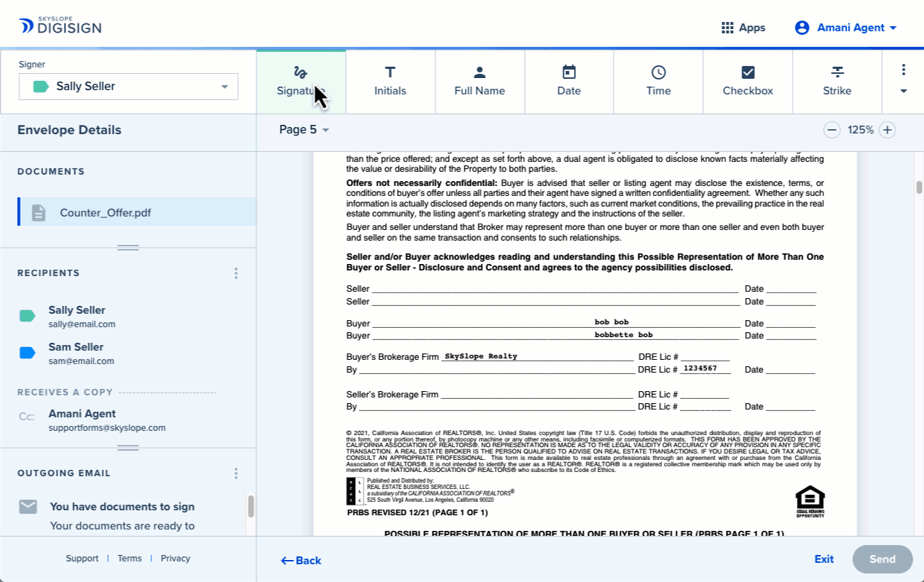Image resolution: width=924 pixels, height=582 pixels.
Task: Click the Seller's Brokerage Firm line
Action: 537,395
